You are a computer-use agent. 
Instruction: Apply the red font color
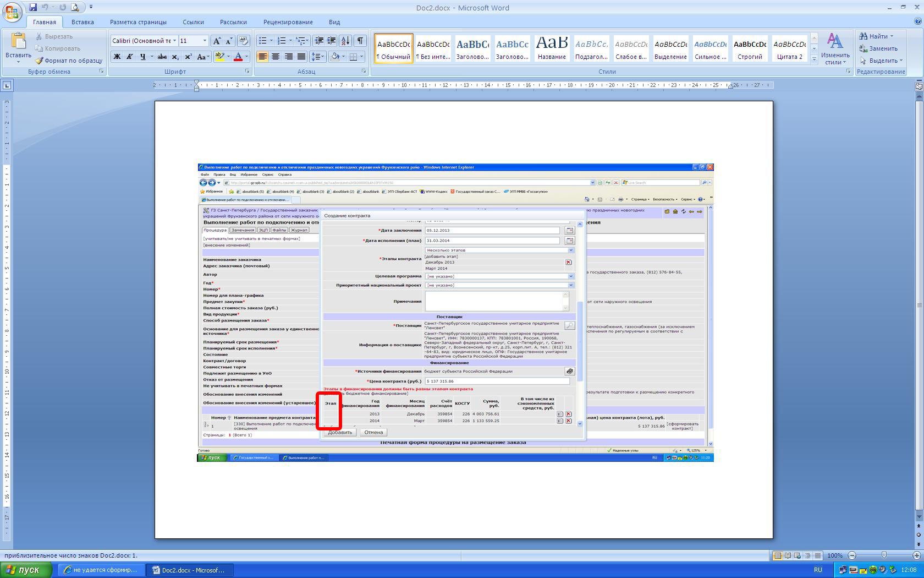pyautogui.click(x=238, y=57)
